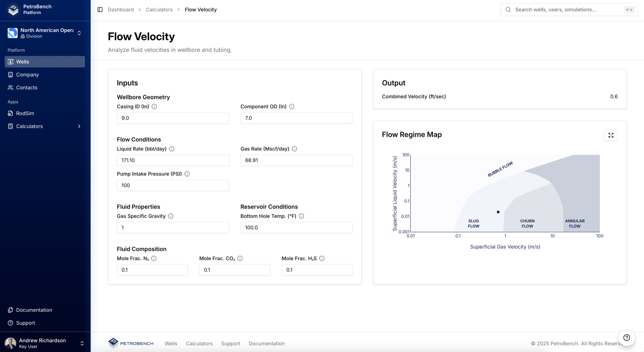The height and width of the screenshot is (352, 644).
Task: Click the Support lifebuoy icon
Action: coord(10,323)
